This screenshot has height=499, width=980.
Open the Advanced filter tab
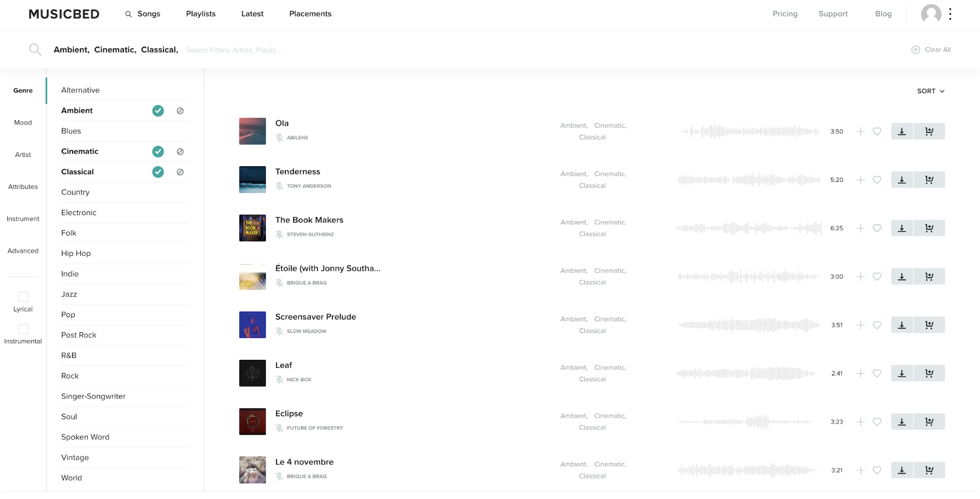coord(23,251)
